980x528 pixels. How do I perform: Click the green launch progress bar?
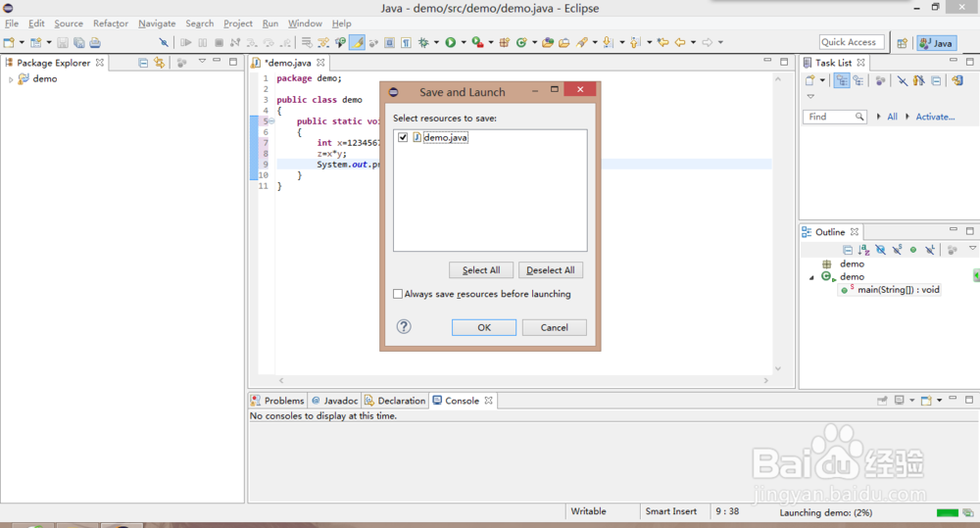948,513
